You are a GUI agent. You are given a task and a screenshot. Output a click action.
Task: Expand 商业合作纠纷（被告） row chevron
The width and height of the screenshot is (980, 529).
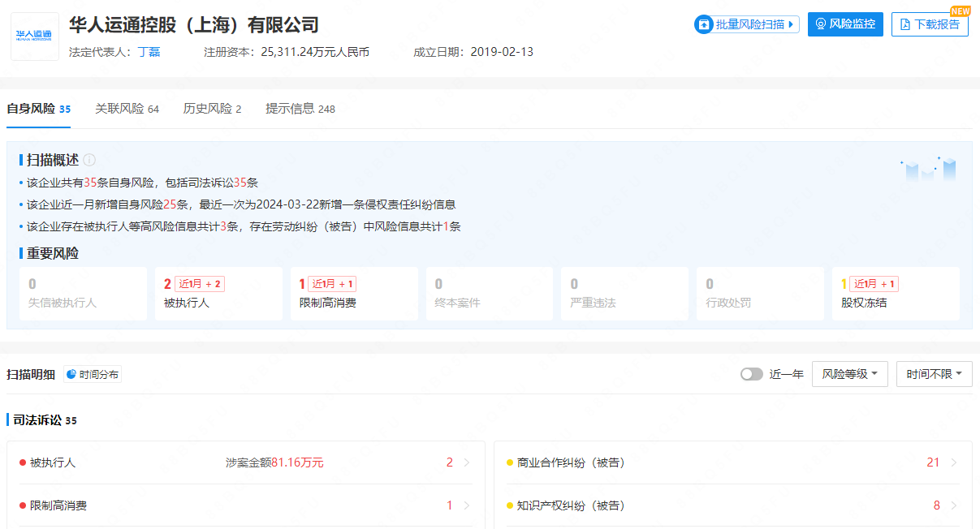(954, 462)
